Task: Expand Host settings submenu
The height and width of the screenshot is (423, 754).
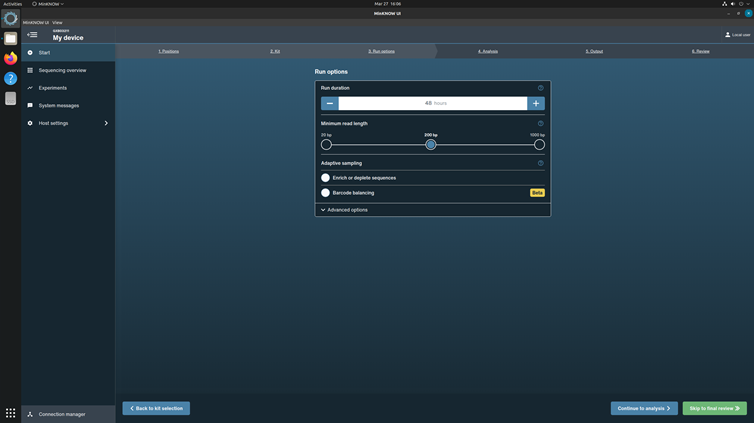Action: tap(106, 124)
